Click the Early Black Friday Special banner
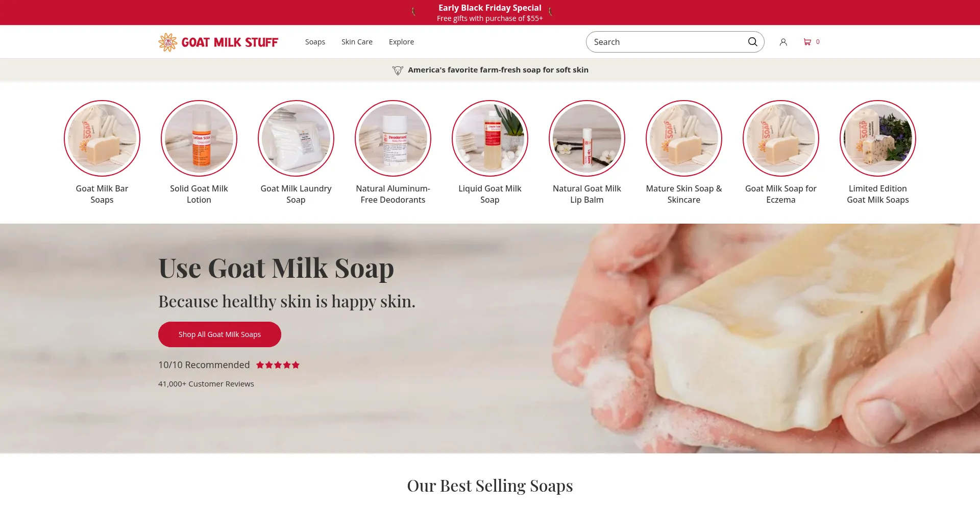The width and height of the screenshot is (980, 507). tap(490, 13)
